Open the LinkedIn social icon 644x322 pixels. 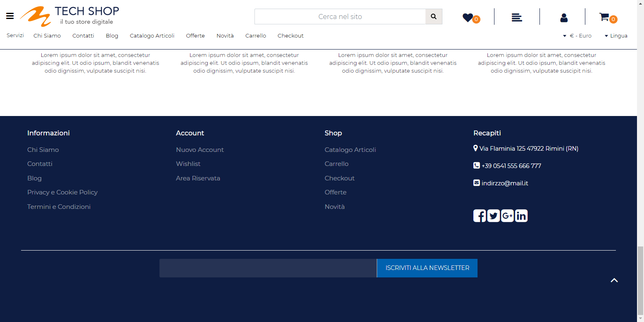click(521, 215)
